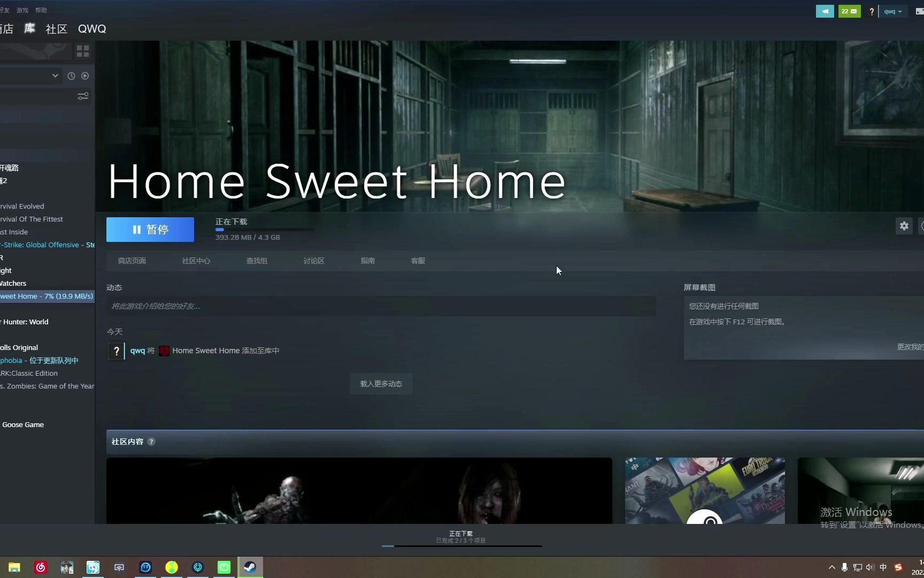
Task: Toggle the 中 input language indicator
Action: [883, 567]
